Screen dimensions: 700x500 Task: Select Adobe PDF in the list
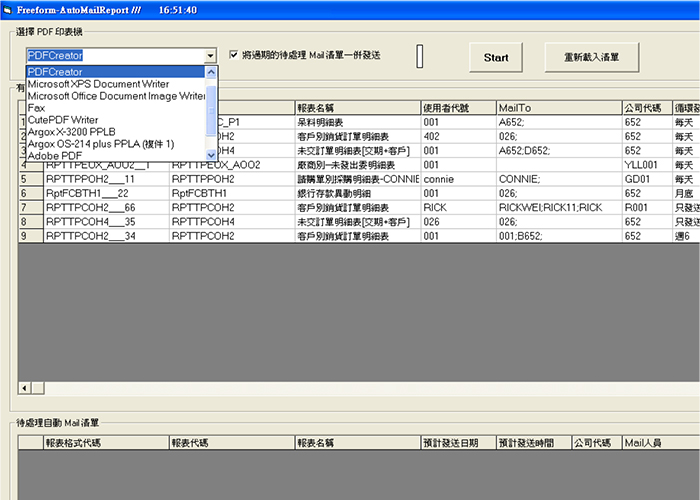[x=116, y=156]
